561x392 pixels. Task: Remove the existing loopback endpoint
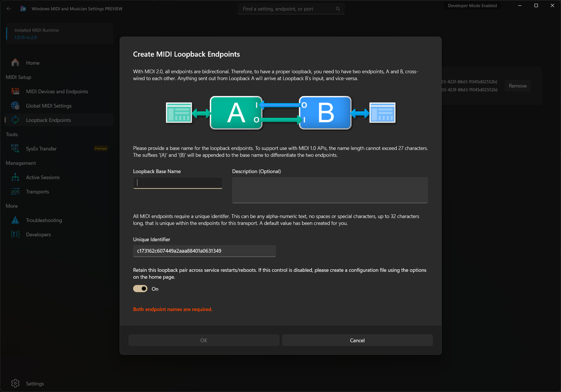pos(517,85)
